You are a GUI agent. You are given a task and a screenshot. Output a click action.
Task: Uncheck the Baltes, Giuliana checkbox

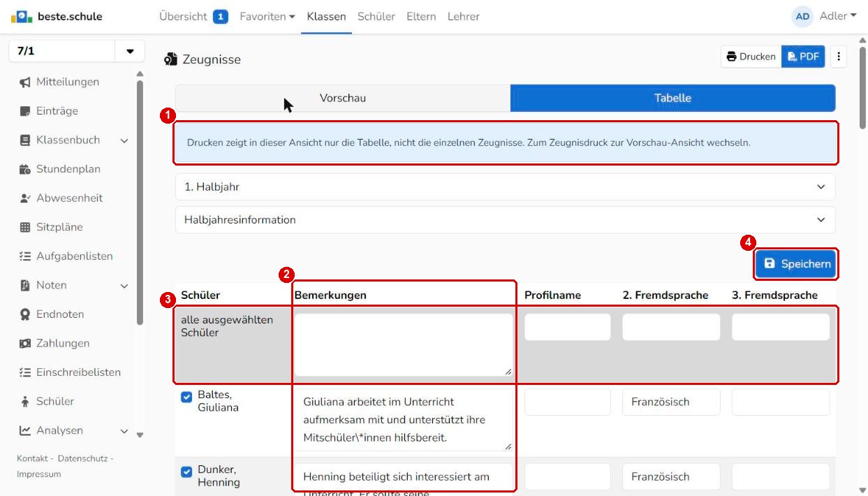coord(186,397)
